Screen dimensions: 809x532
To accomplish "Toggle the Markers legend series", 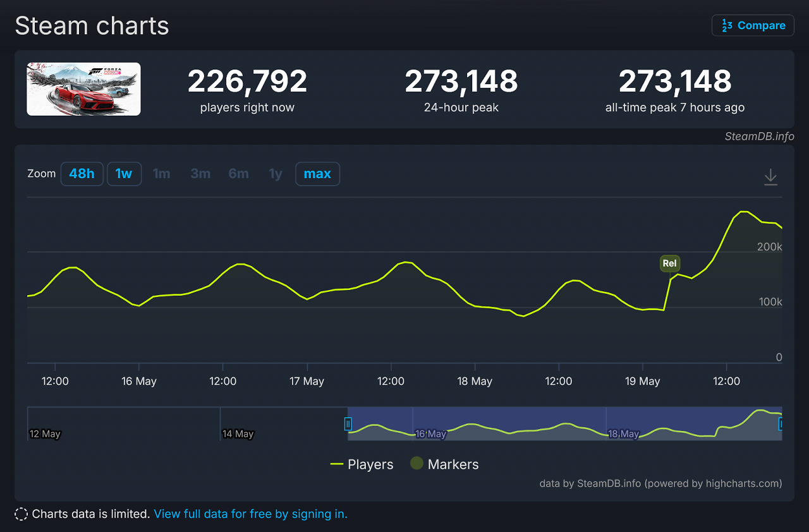I will pos(444,464).
